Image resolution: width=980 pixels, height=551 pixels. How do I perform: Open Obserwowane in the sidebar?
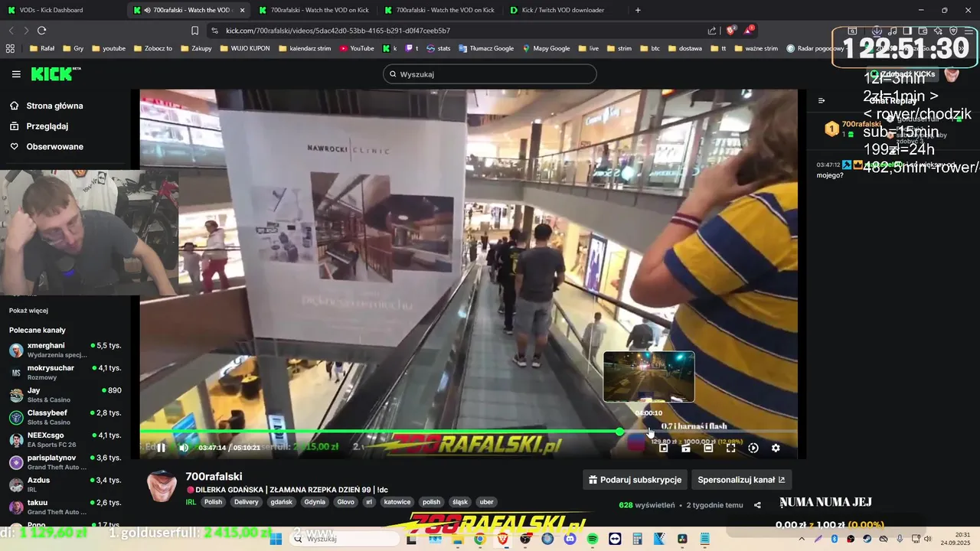(x=54, y=146)
